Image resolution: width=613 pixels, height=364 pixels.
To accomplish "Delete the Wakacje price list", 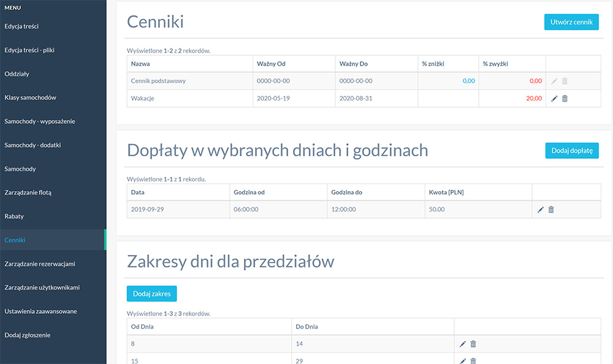I will click(565, 99).
